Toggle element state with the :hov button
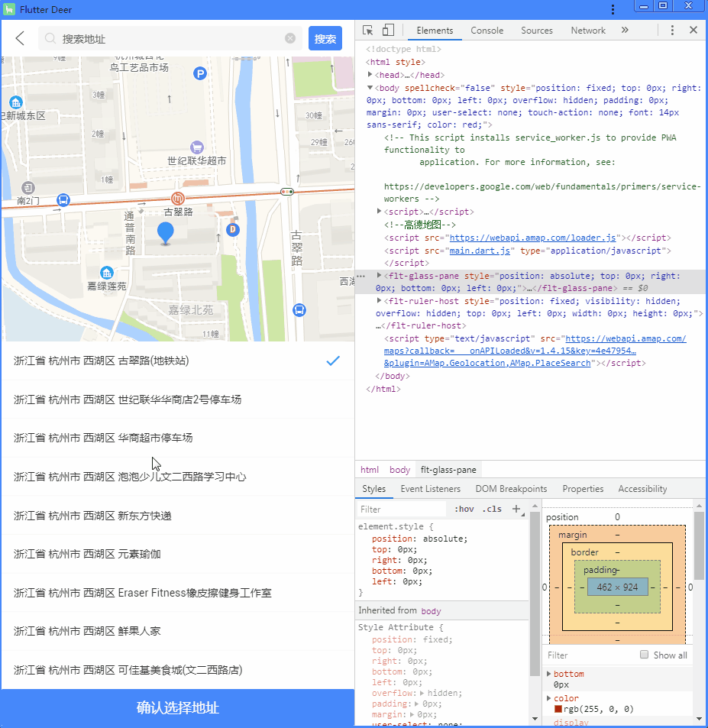 coord(466,508)
